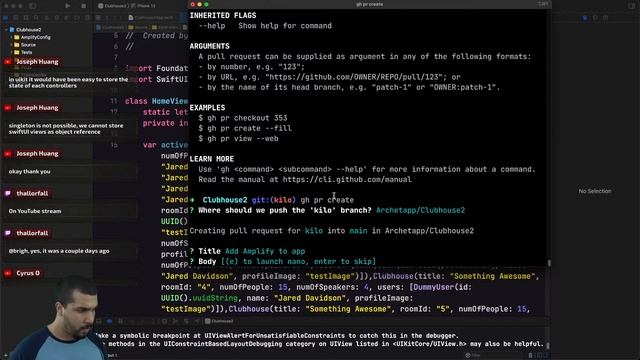Click the UIViewAlertForUnsatisfiableConstraints console line

pos(277,336)
